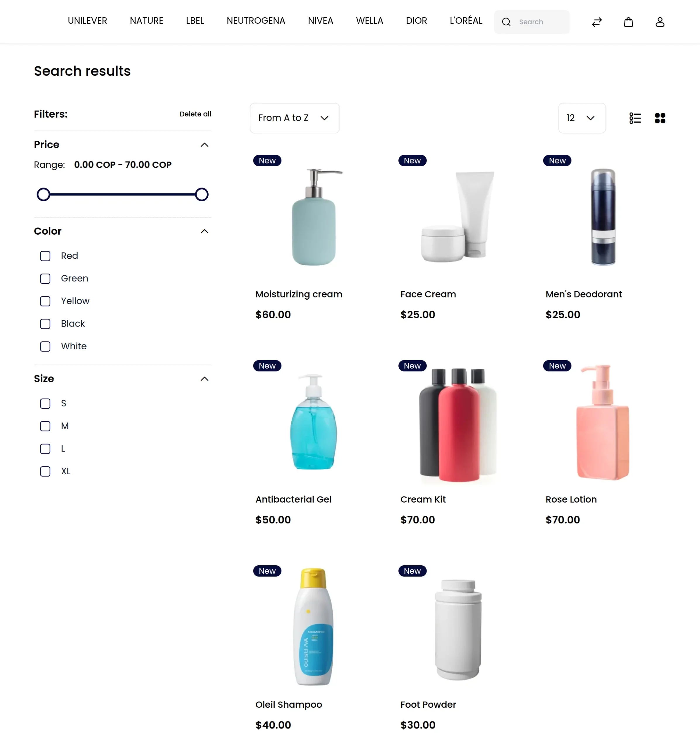Click New badge on Foot Powder
This screenshot has width=700, height=749.
[412, 571]
